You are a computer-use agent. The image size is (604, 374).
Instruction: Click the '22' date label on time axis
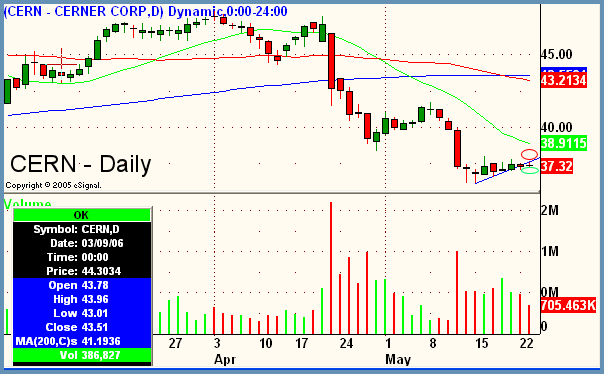point(527,343)
